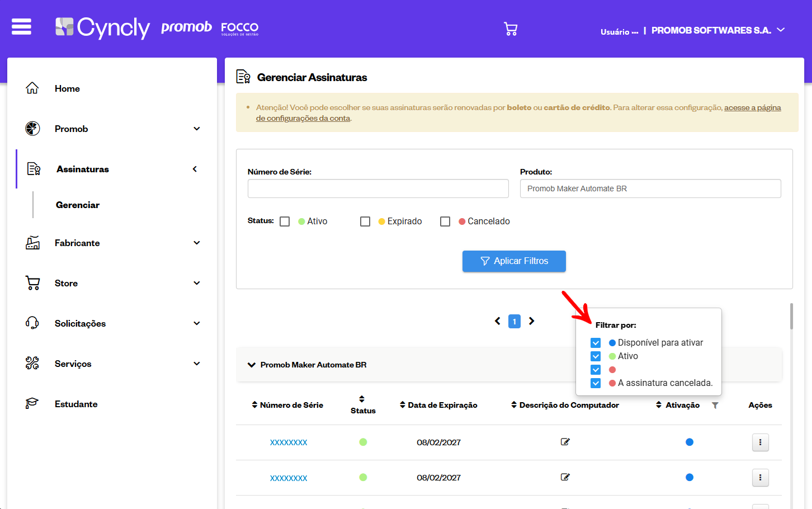Click the vertical scrollbar of the page
This screenshot has width=812, height=509.
click(x=791, y=317)
